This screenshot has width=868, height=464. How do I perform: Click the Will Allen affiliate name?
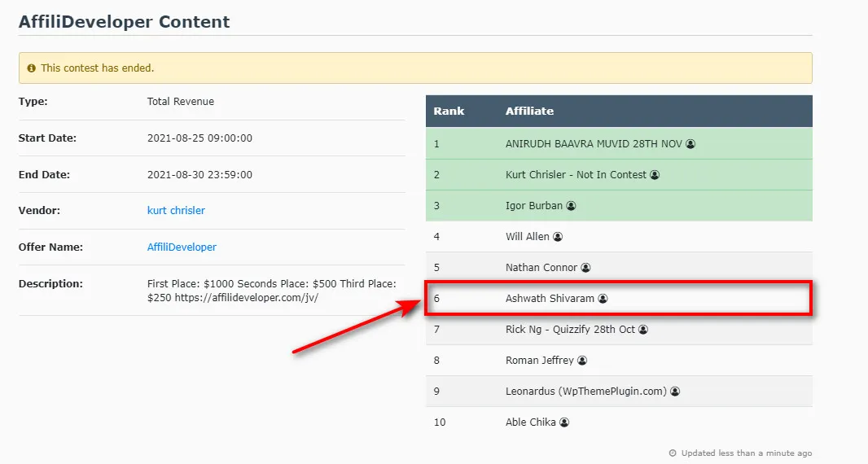point(527,237)
